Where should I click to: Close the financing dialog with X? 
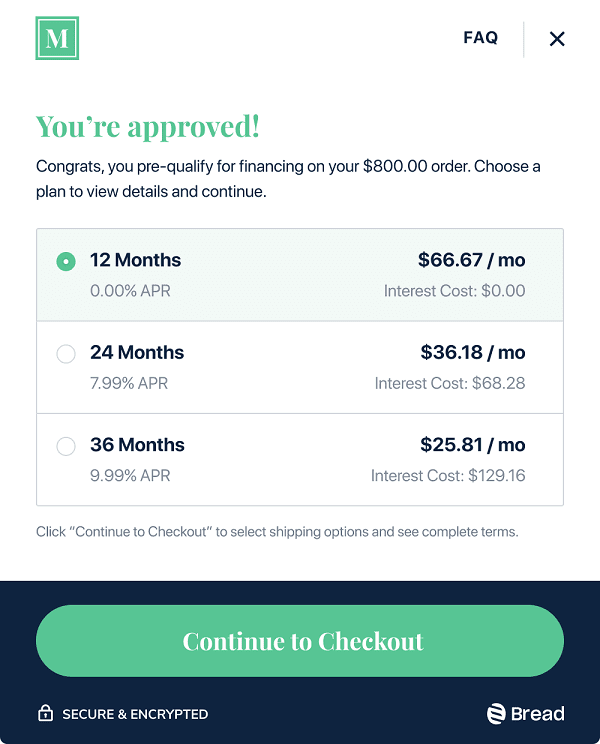click(x=557, y=39)
